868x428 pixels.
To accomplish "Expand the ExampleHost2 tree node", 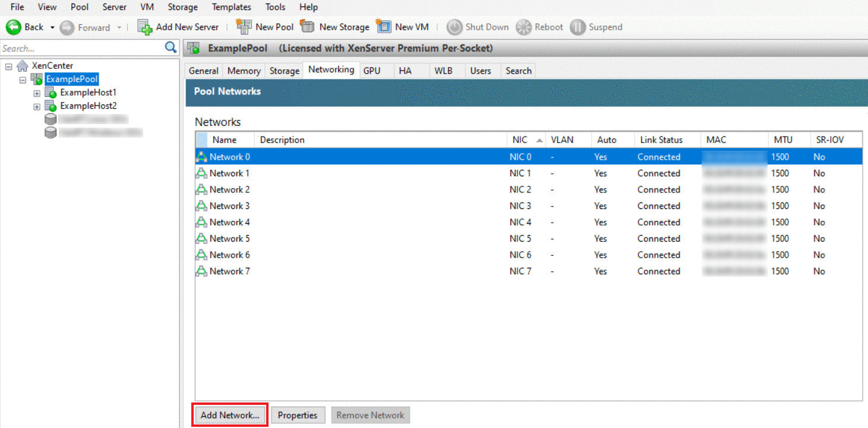I will [37, 106].
